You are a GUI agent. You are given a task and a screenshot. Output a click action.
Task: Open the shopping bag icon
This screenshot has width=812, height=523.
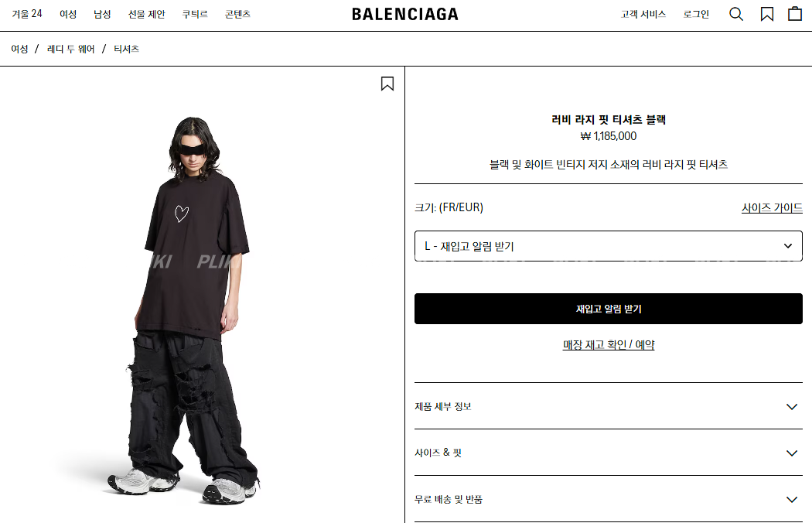click(795, 13)
